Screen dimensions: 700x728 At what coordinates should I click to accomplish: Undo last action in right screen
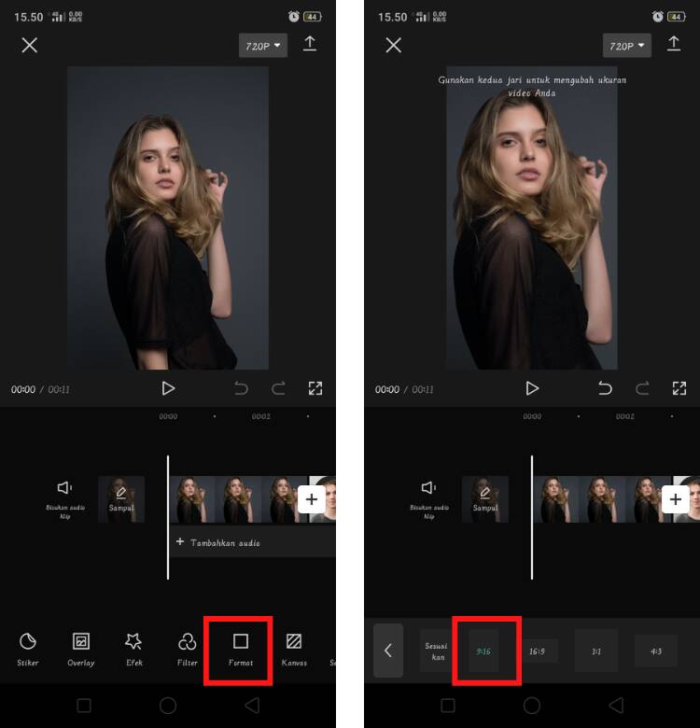click(x=605, y=388)
